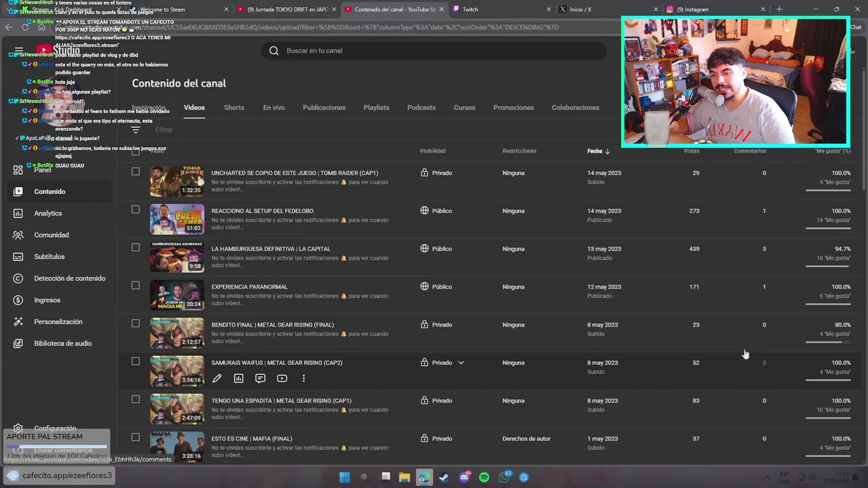The image size is (868, 488).
Task: Change visibility of TENGO UNA ESPADITA video
Action: (436, 401)
